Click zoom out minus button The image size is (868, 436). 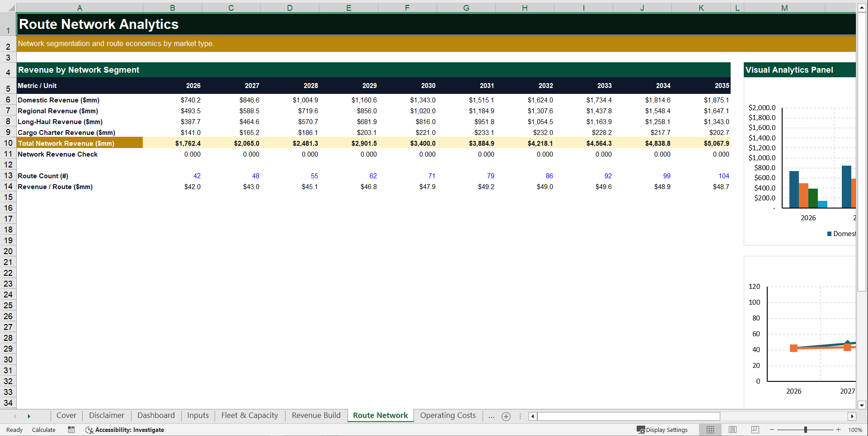click(x=772, y=430)
